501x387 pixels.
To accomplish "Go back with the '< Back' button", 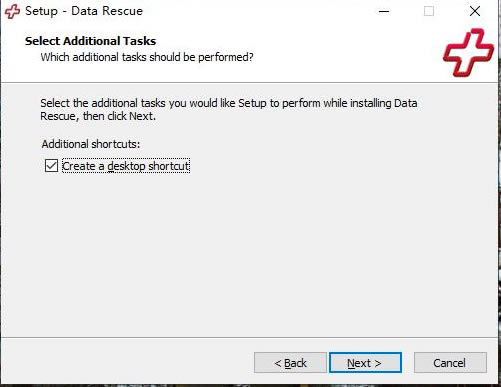I will tap(290, 363).
